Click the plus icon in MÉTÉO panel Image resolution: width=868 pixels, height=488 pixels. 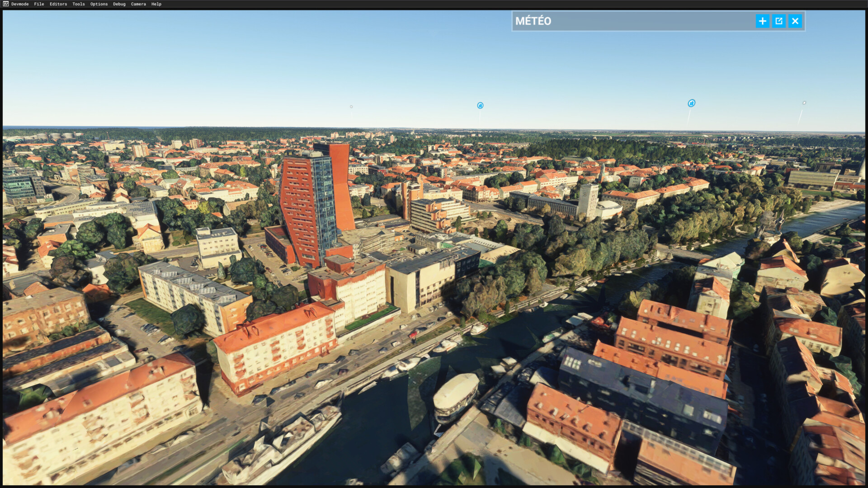pos(762,21)
